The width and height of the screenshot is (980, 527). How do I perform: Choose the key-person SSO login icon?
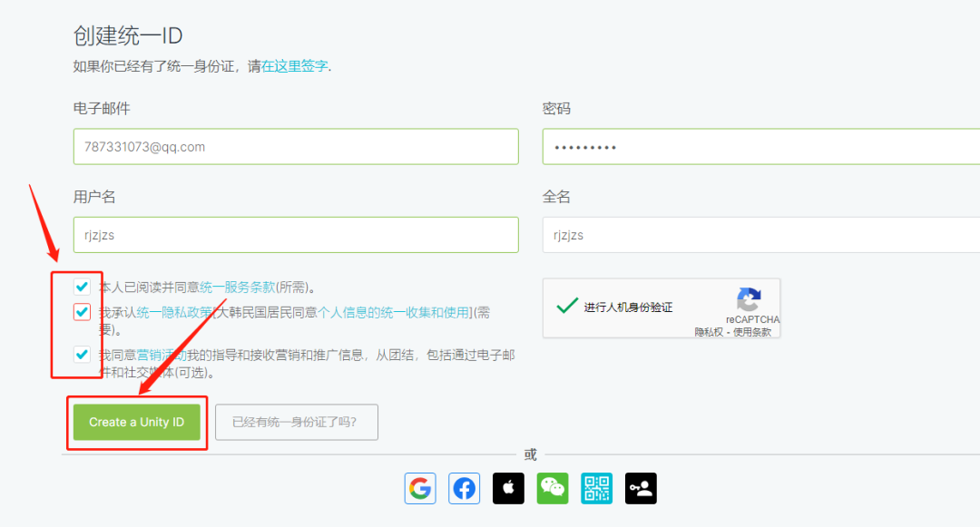pos(641,488)
